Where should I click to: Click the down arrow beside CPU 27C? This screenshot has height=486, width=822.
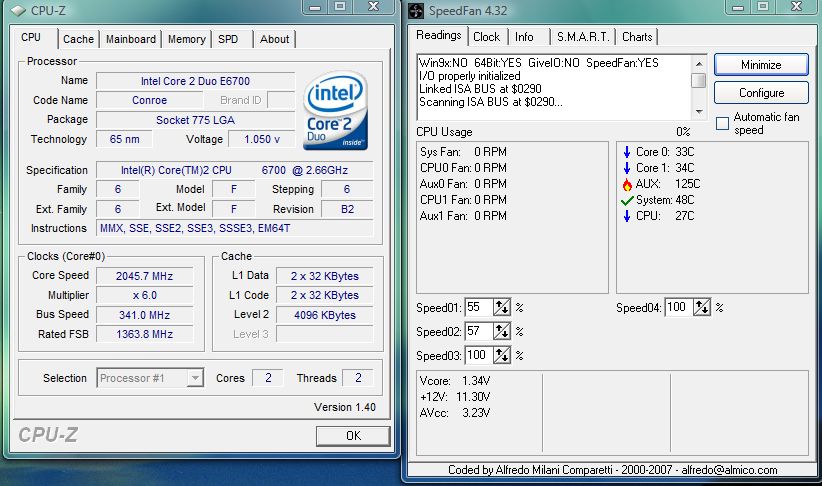tap(626, 216)
